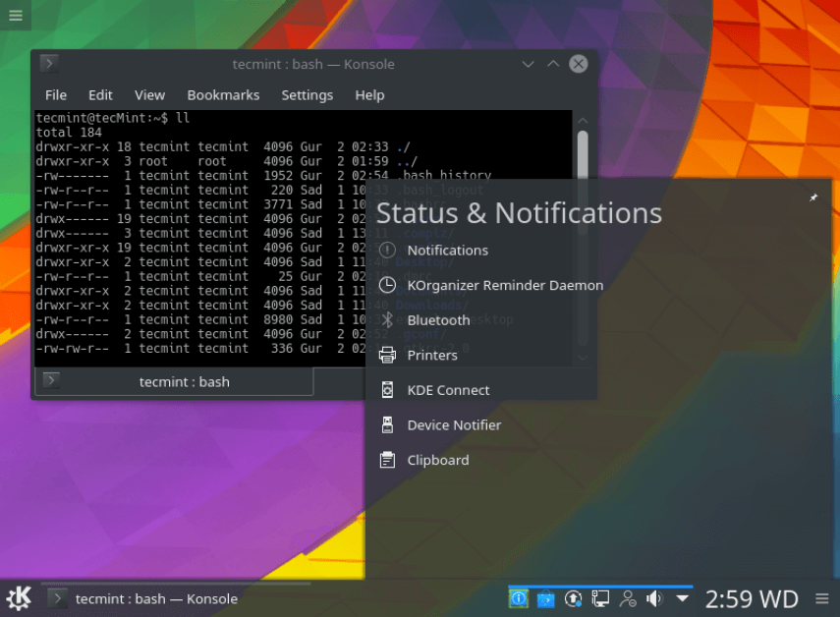The height and width of the screenshot is (617, 840).
Task: Open the Notifications entry
Action: tap(448, 251)
